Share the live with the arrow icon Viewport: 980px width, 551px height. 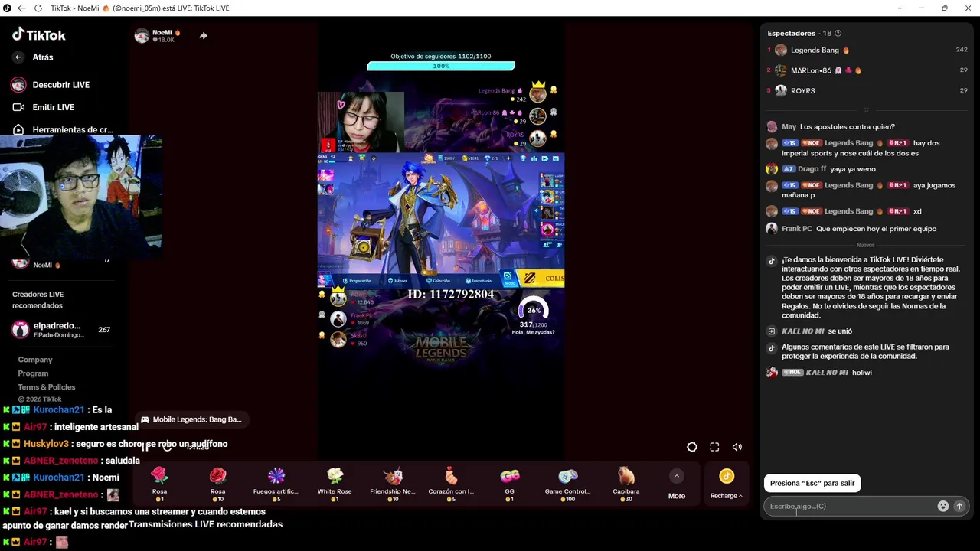coord(203,35)
